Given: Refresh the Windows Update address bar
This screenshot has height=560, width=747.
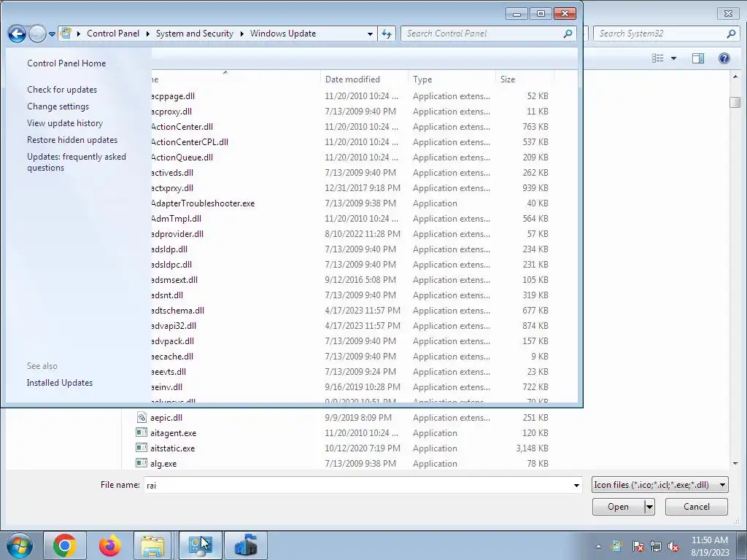Looking at the screenshot, I should point(387,34).
